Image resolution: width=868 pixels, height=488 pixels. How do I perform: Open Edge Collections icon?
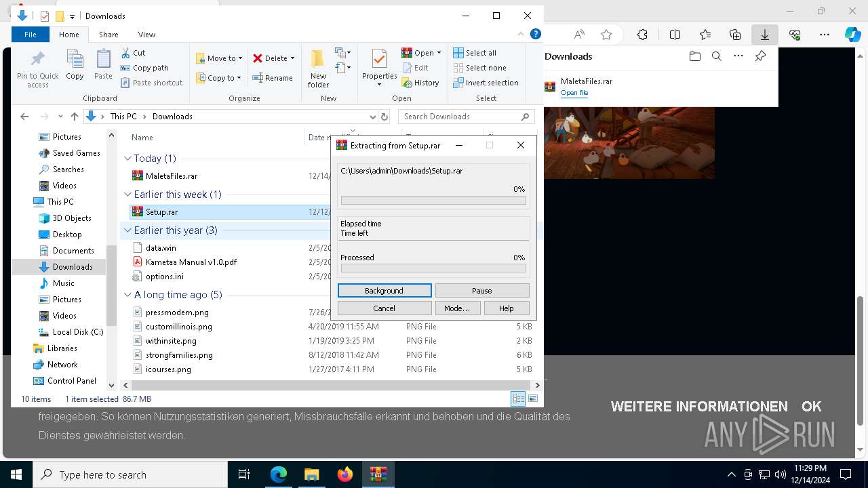click(735, 35)
